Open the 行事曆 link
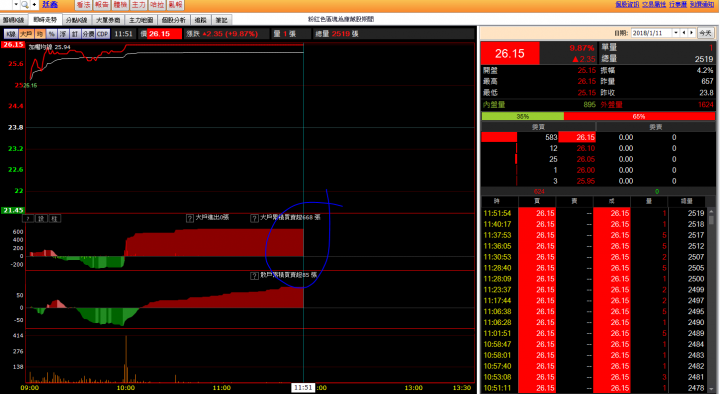 [x=678, y=4]
